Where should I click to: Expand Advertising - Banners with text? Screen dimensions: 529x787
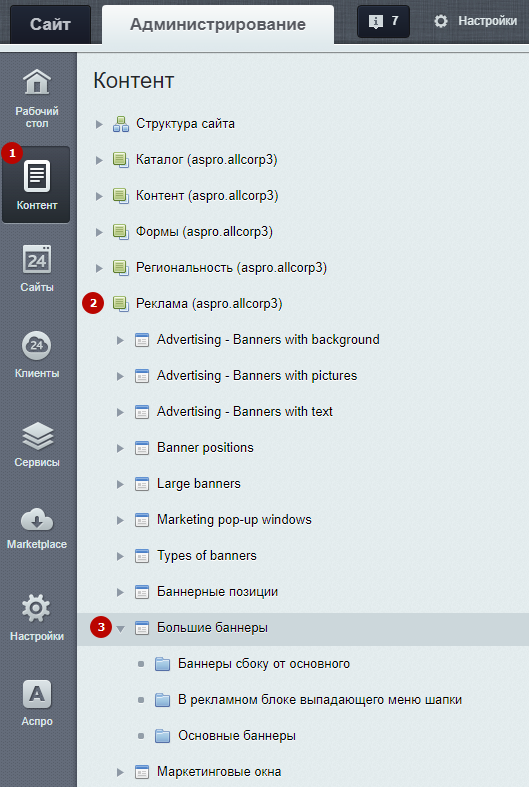click(120, 412)
